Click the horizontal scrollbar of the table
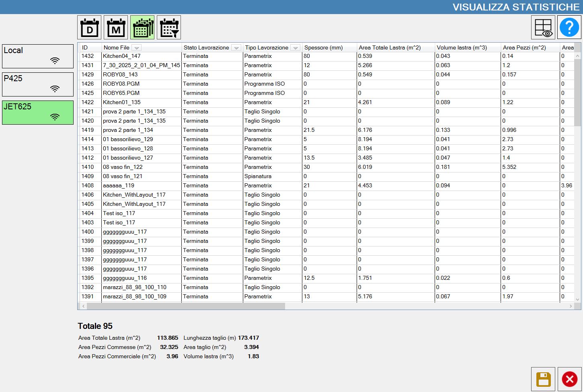The height and width of the screenshot is (392, 583). [x=186, y=306]
